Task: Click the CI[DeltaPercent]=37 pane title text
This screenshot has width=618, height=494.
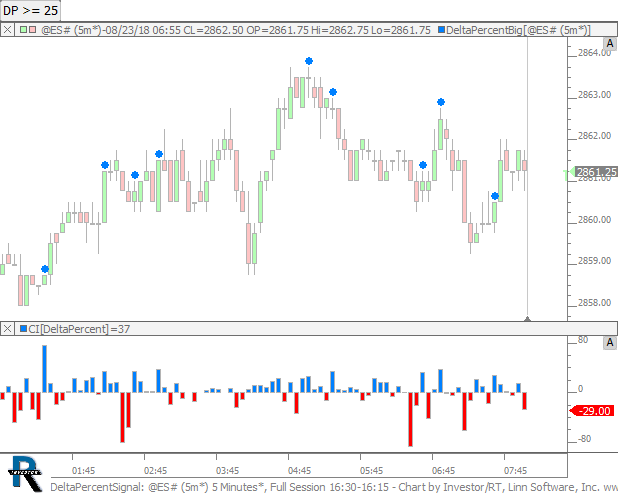Action: click(x=79, y=329)
